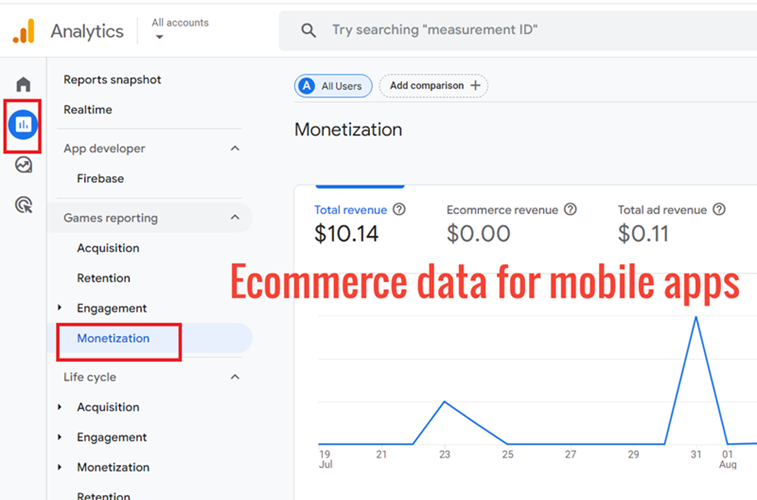Viewport: 757px width, 500px height.
Task: Click the Google Analytics logo
Action: pyautogui.click(x=24, y=31)
